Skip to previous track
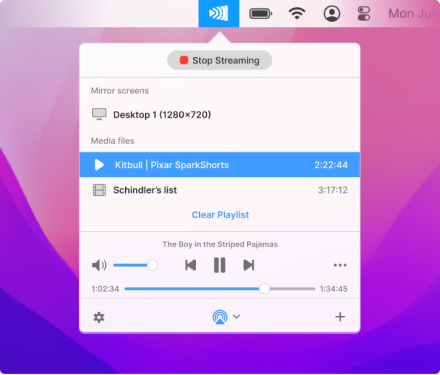Screen dimensions: 440x375 (191, 265)
